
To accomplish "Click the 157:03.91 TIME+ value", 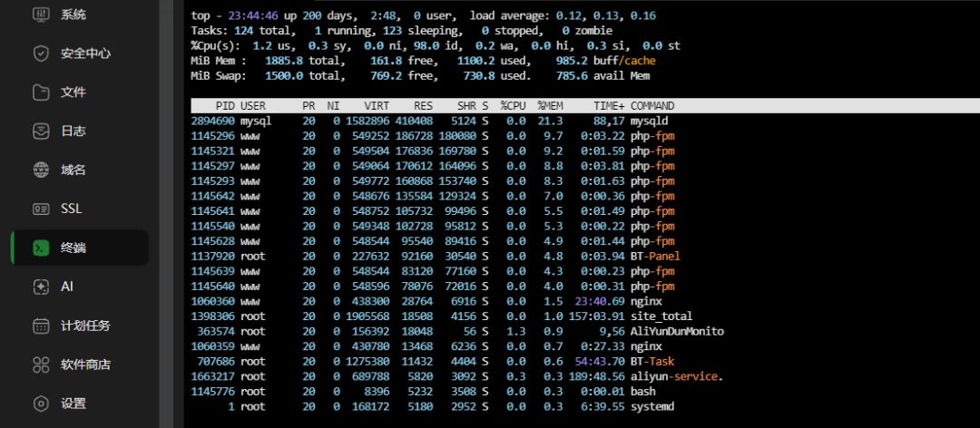I will (597, 316).
